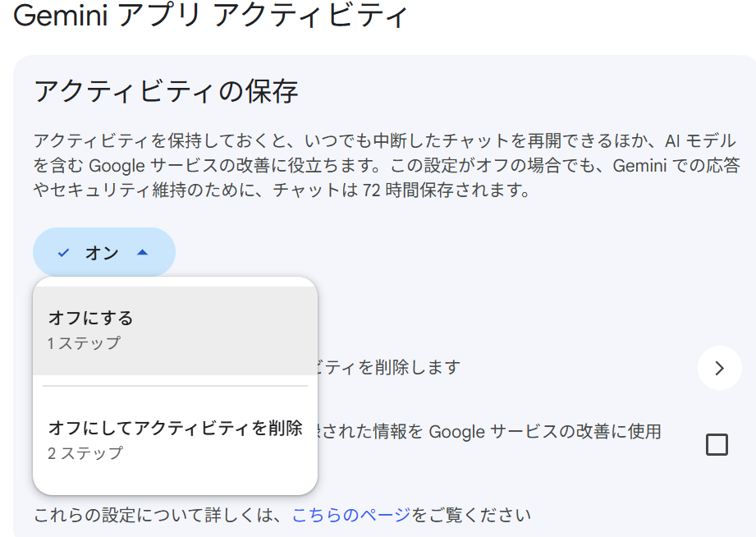This screenshot has width=756, height=537.
Task: Click the これらの設定について詳しくは text
Action: tap(160, 516)
